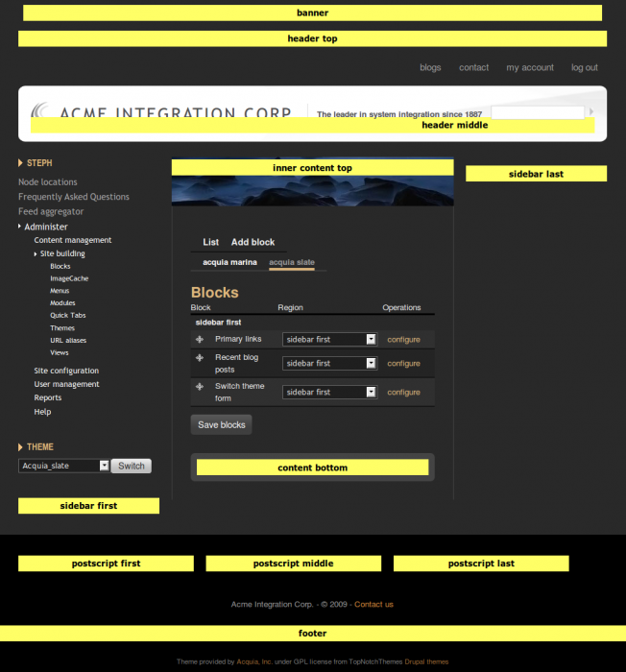Open User management menu item
The image size is (626, 672).
pyautogui.click(x=66, y=384)
